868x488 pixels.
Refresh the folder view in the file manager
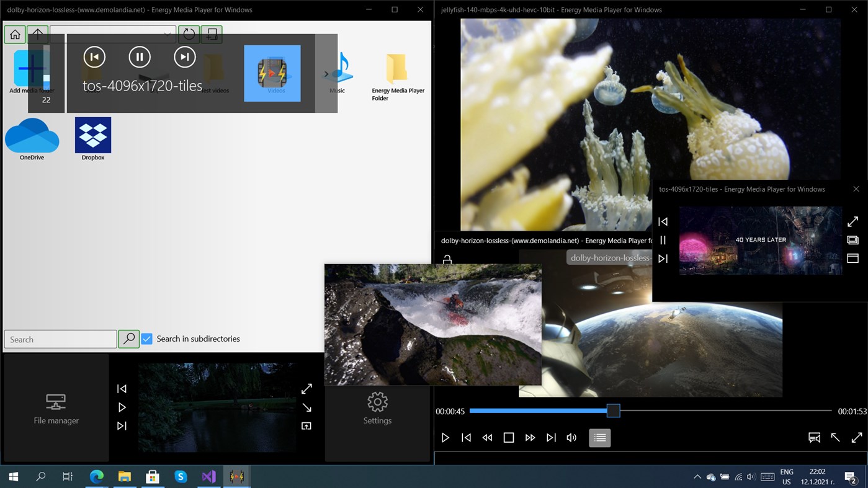coord(189,34)
